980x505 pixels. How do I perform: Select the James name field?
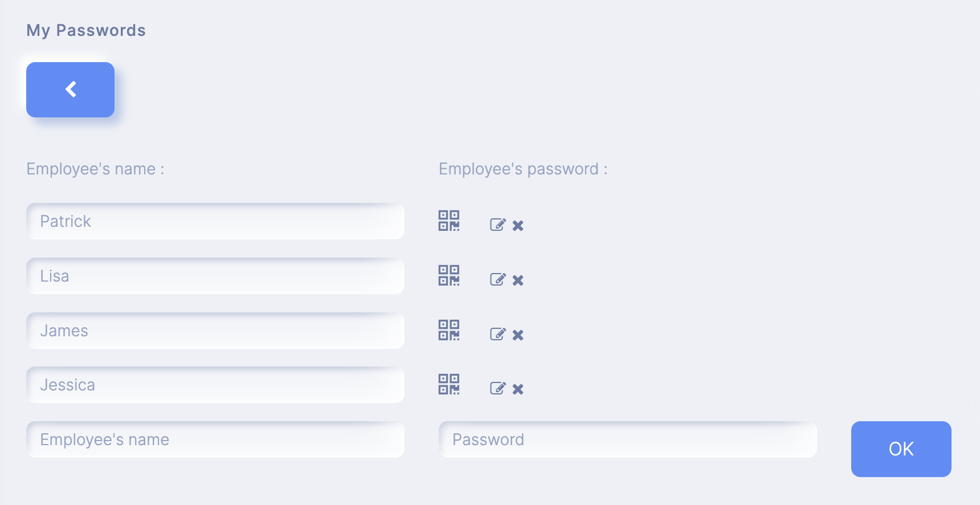(215, 331)
